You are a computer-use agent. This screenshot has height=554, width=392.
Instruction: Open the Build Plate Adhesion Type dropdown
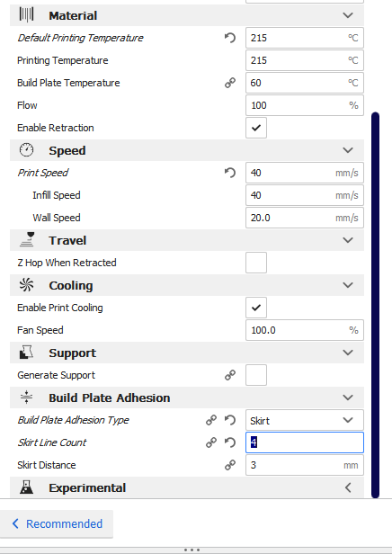pyautogui.click(x=305, y=420)
